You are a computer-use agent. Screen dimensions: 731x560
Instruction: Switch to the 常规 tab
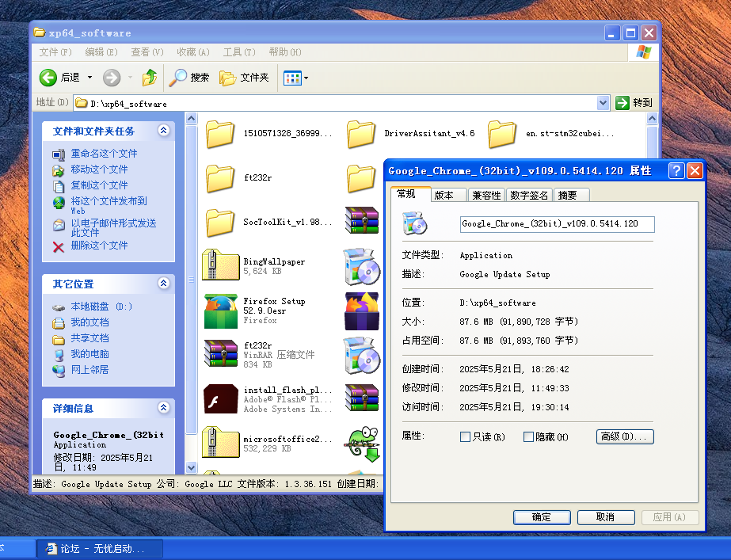pos(410,194)
